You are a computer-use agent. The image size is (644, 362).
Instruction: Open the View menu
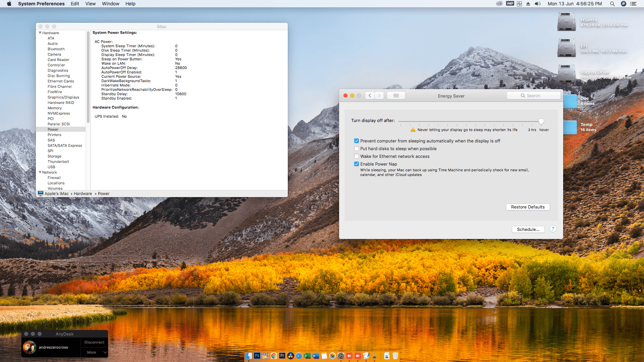pos(90,4)
